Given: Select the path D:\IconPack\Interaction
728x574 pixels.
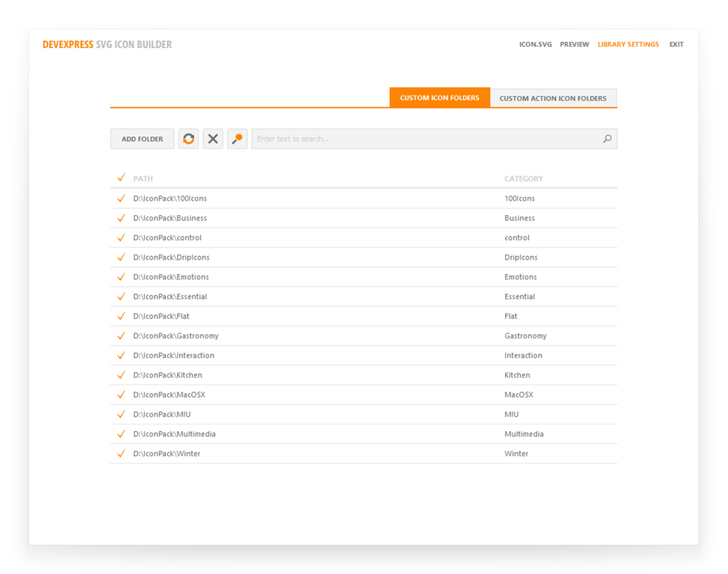Looking at the screenshot, I should click(x=173, y=355).
